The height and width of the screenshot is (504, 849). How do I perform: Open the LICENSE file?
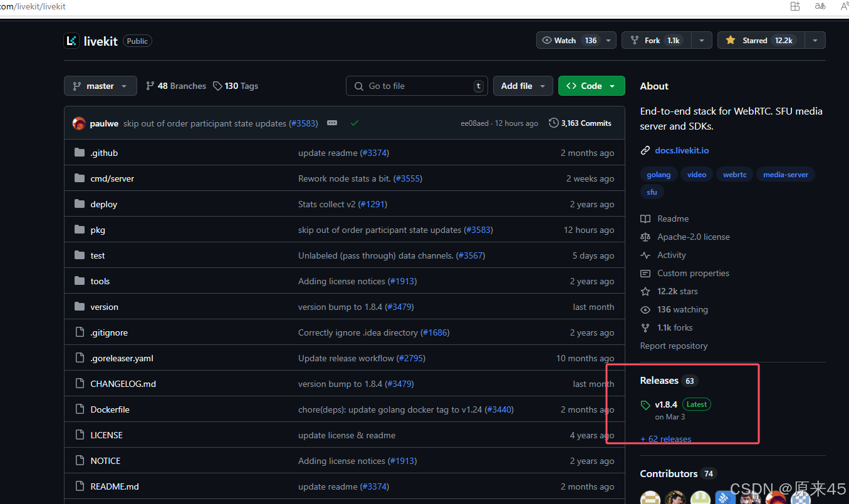pos(107,435)
